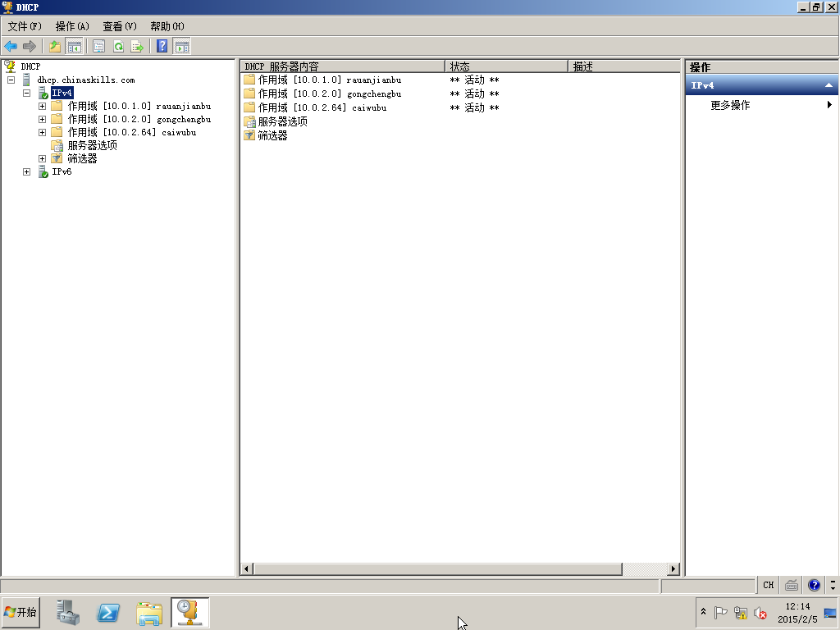
Task: Click the Refresh toolbar icon
Action: (118, 47)
